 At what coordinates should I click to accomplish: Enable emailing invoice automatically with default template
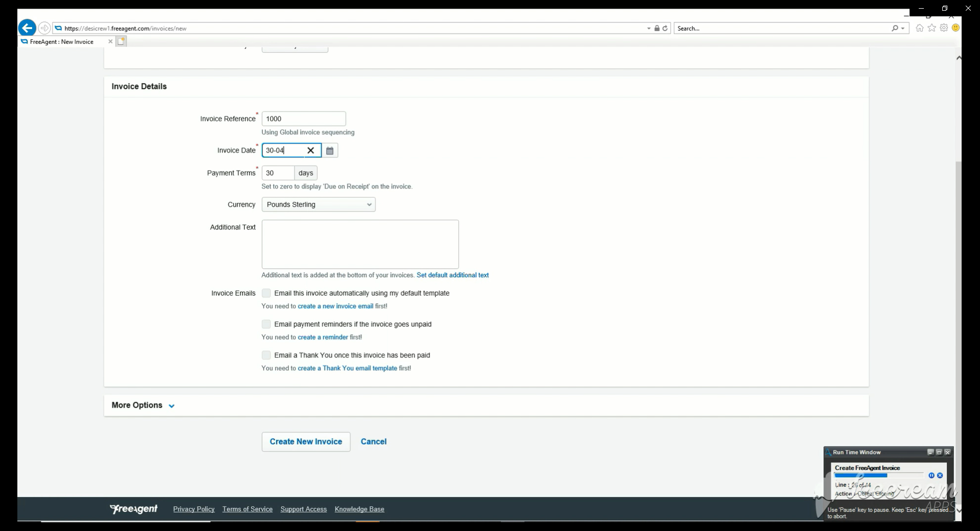tap(266, 293)
